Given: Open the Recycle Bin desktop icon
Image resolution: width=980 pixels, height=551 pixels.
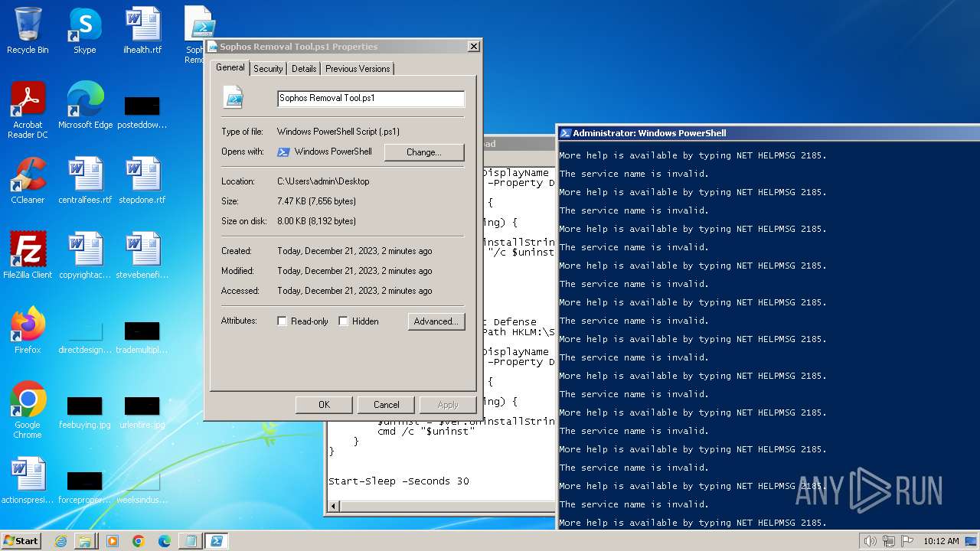Looking at the screenshot, I should (28, 31).
